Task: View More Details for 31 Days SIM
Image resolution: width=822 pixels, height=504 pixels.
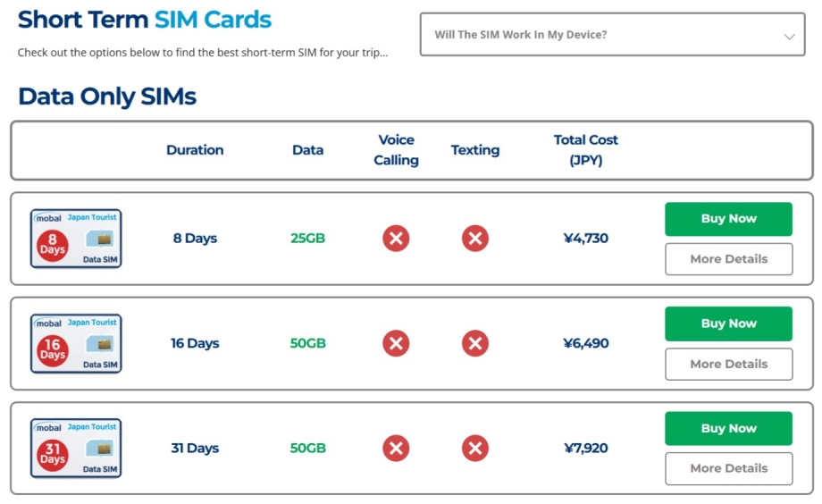Action: [x=728, y=468]
